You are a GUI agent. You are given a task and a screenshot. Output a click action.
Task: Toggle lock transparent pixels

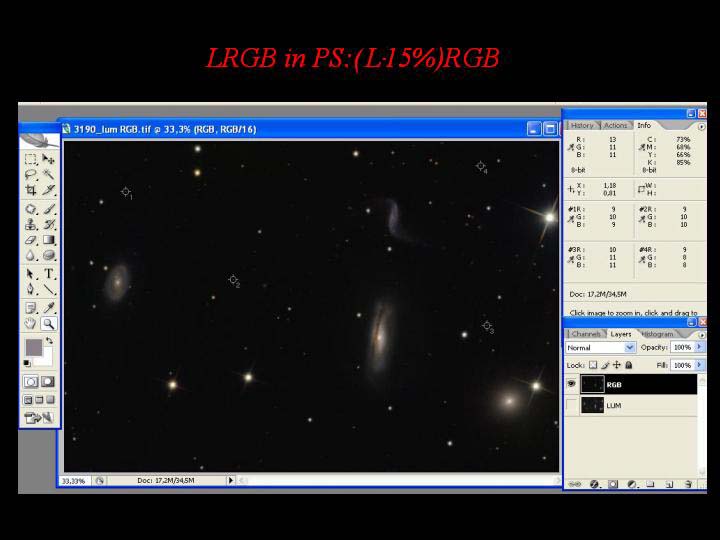tap(593, 365)
